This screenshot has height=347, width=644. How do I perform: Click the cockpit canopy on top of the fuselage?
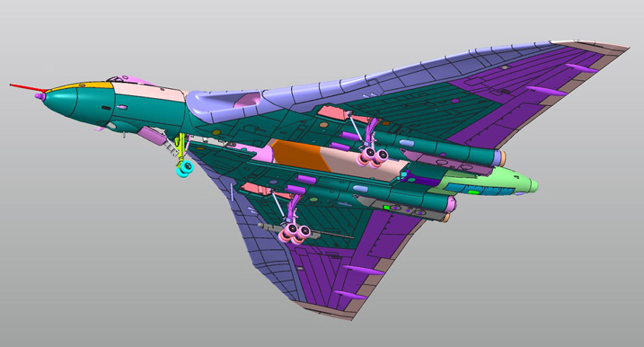117,79
